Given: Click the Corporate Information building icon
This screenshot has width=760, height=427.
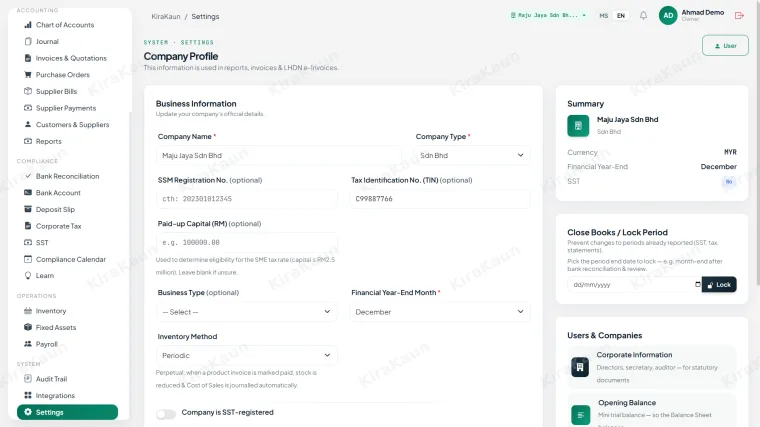Looking at the screenshot, I should 580,367.
